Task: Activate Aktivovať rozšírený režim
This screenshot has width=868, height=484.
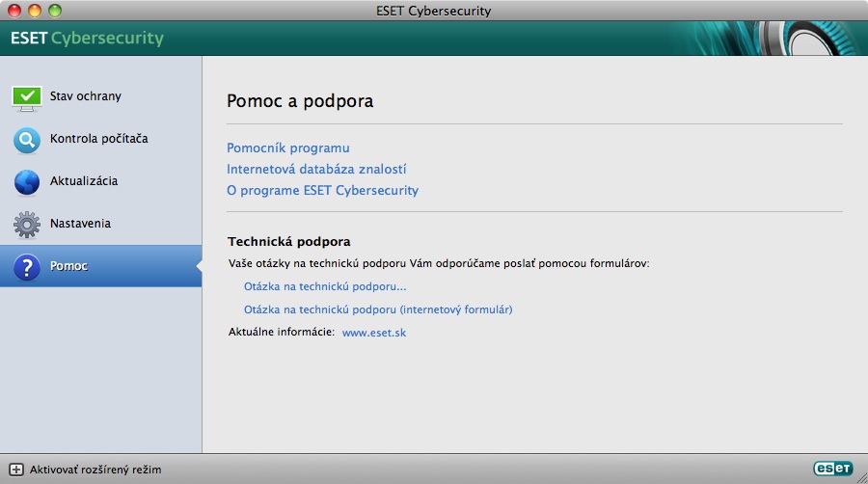Action: point(95,470)
